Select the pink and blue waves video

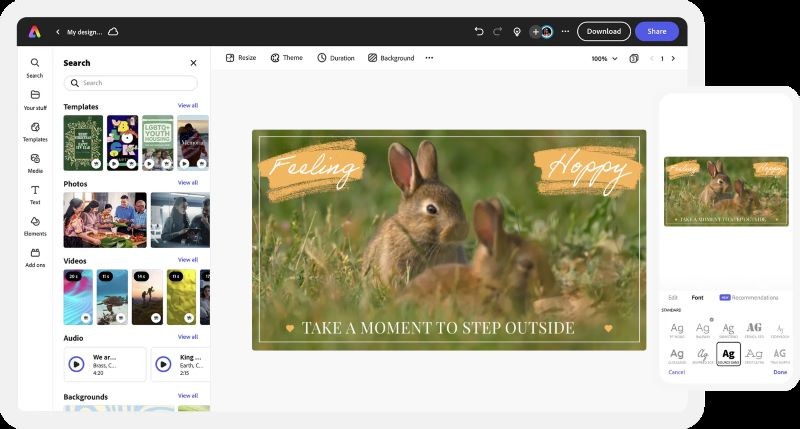78,297
